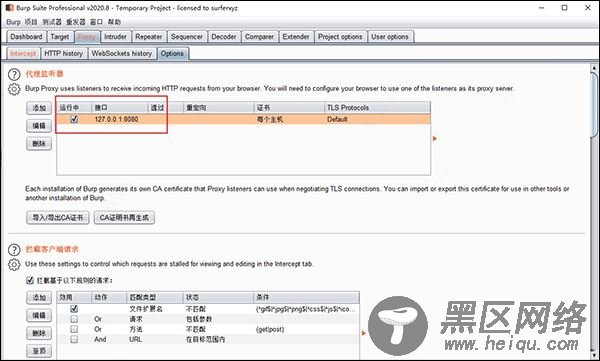This screenshot has height=361, width=600.
Task: Open the intercept client requests gear settings
Action: coord(14,265)
